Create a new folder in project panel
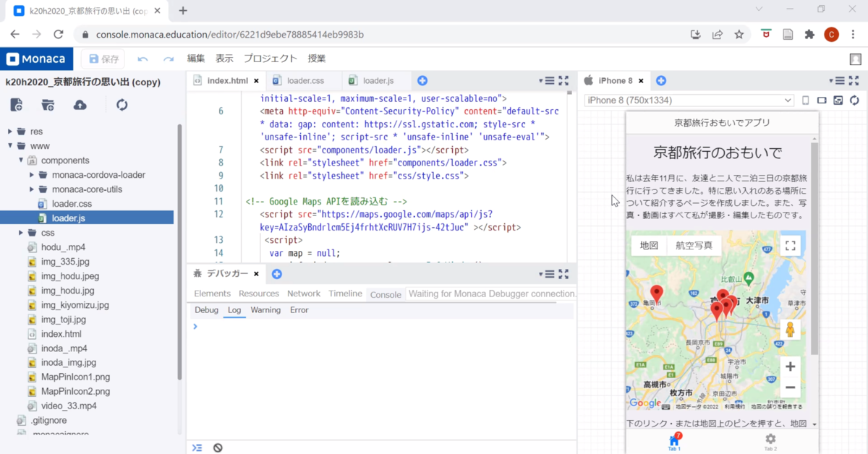 [x=48, y=106]
